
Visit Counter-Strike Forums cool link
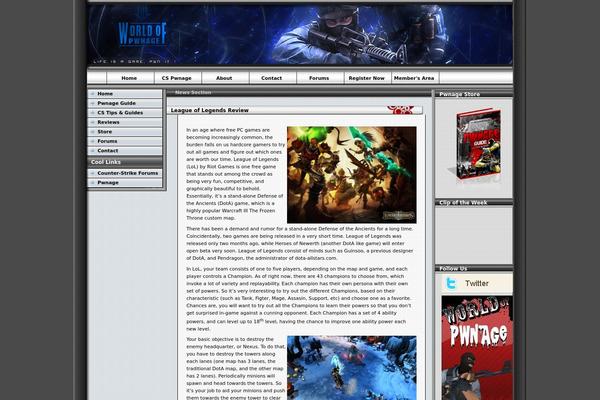point(125,173)
